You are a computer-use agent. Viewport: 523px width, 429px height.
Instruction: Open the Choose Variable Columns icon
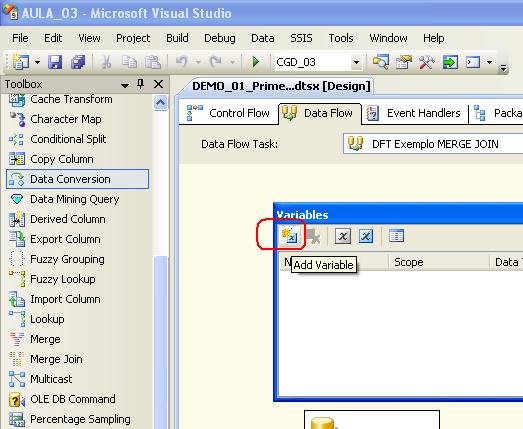click(396, 236)
